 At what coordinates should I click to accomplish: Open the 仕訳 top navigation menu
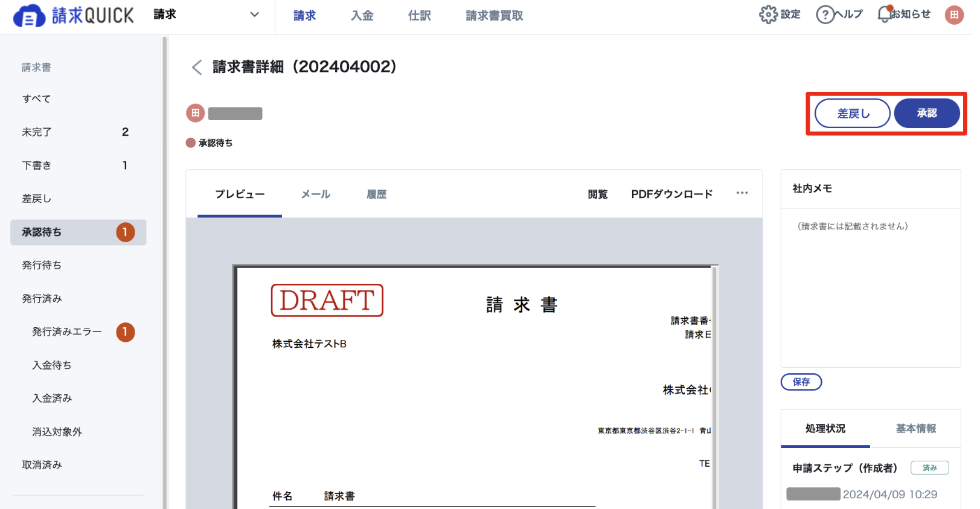(420, 16)
